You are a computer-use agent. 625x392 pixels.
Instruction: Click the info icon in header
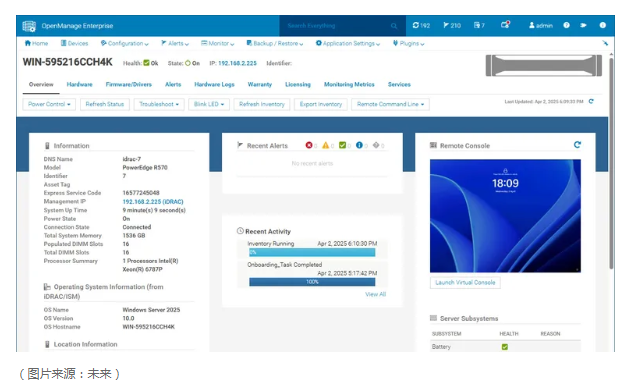[602, 25]
